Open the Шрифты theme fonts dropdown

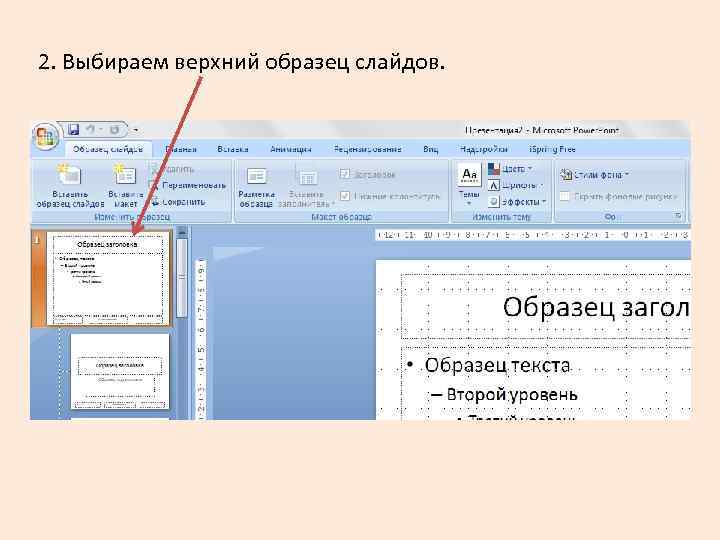click(516, 186)
